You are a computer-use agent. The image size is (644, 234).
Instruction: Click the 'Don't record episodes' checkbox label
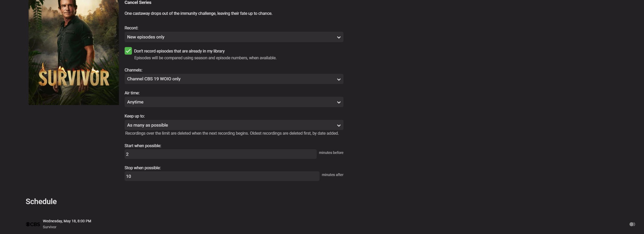tap(179, 51)
